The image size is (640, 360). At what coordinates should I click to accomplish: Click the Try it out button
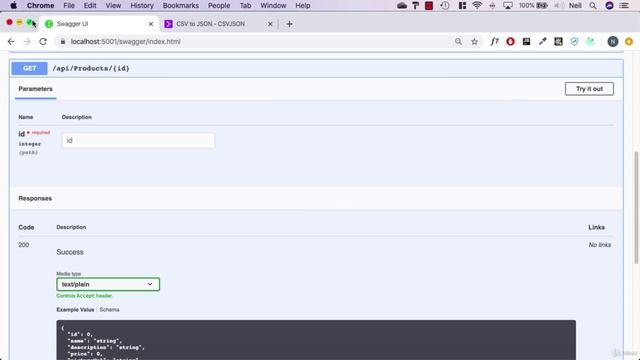589,89
